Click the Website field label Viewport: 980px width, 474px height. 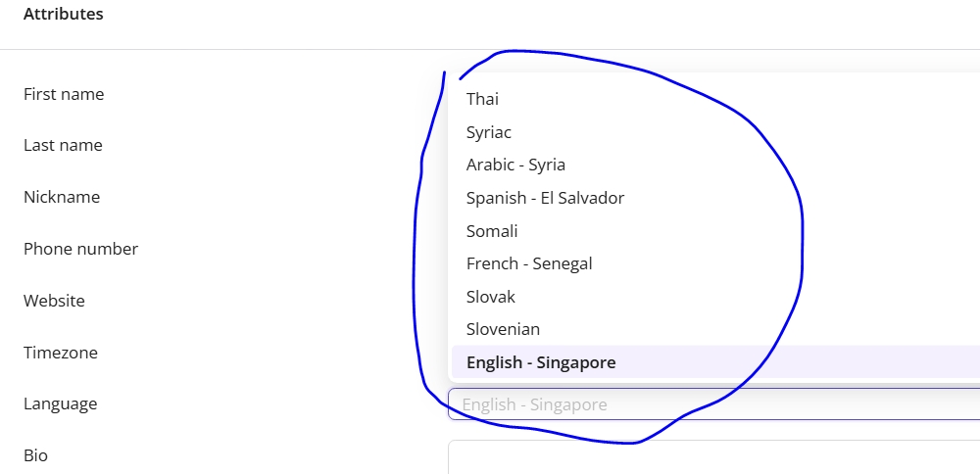pyautogui.click(x=54, y=301)
